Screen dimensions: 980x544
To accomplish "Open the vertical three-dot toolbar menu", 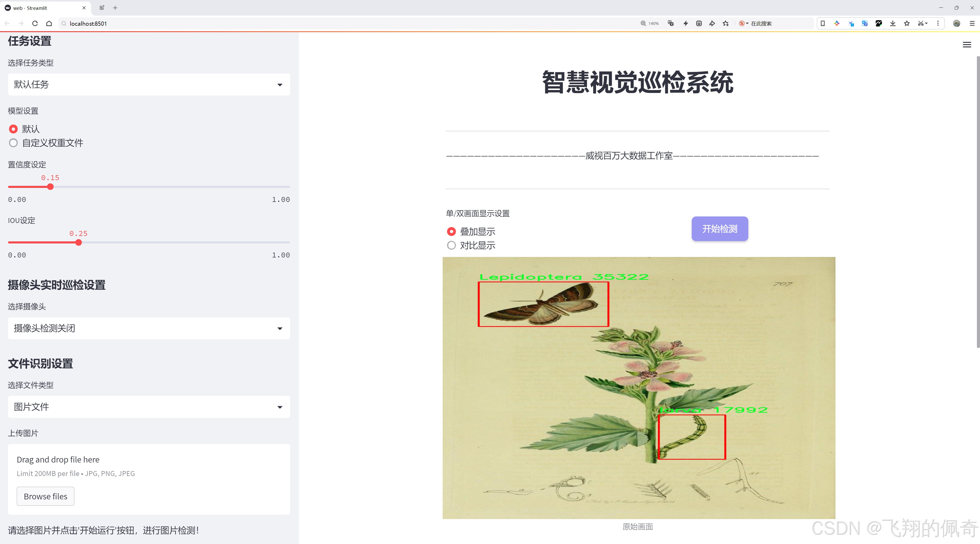I will click(x=938, y=24).
